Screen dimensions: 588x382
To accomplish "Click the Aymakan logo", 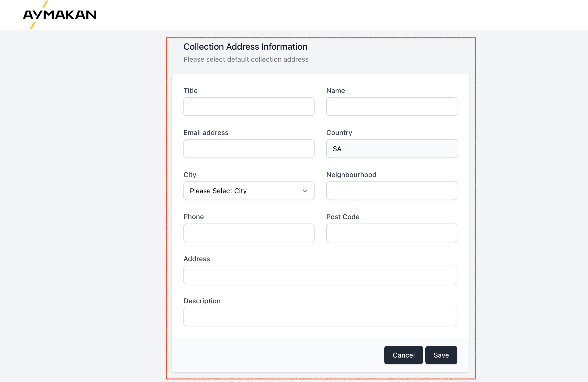I will click(x=59, y=15).
